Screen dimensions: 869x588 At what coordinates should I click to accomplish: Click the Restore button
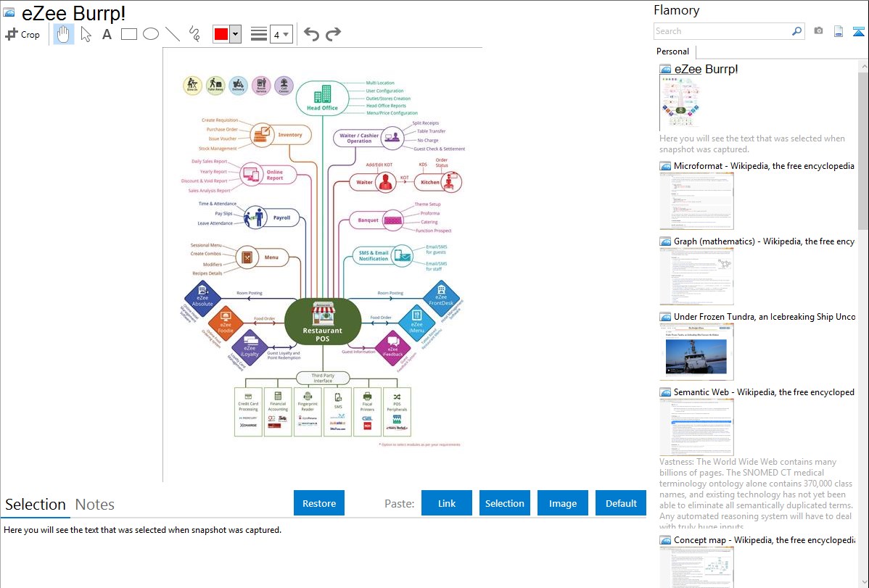click(319, 503)
